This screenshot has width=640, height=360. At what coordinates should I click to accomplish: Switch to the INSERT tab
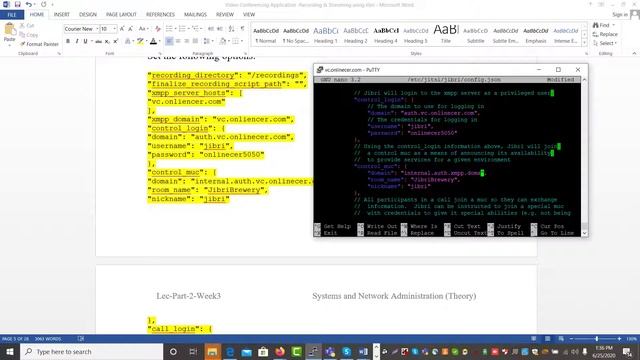(x=62, y=15)
